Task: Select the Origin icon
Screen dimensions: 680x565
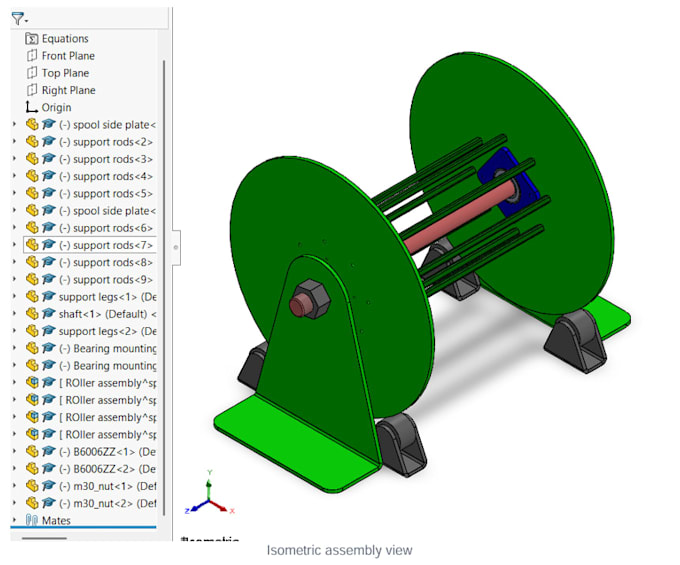Action: [31, 107]
